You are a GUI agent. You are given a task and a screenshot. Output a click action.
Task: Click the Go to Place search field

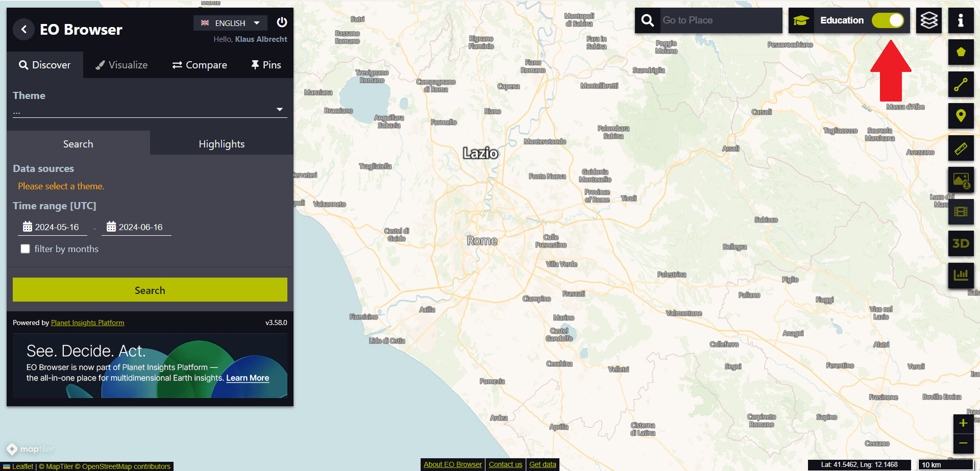point(720,20)
